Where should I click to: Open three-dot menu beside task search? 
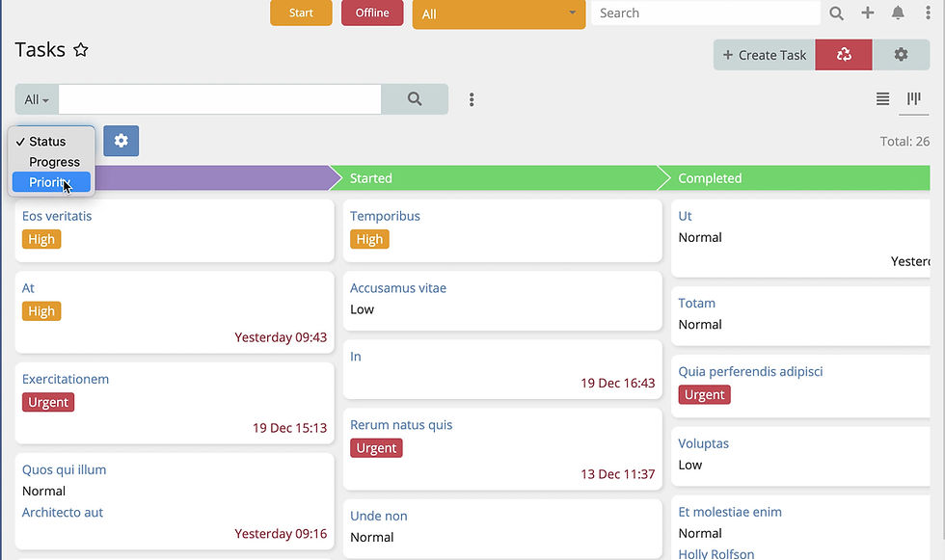point(472,99)
